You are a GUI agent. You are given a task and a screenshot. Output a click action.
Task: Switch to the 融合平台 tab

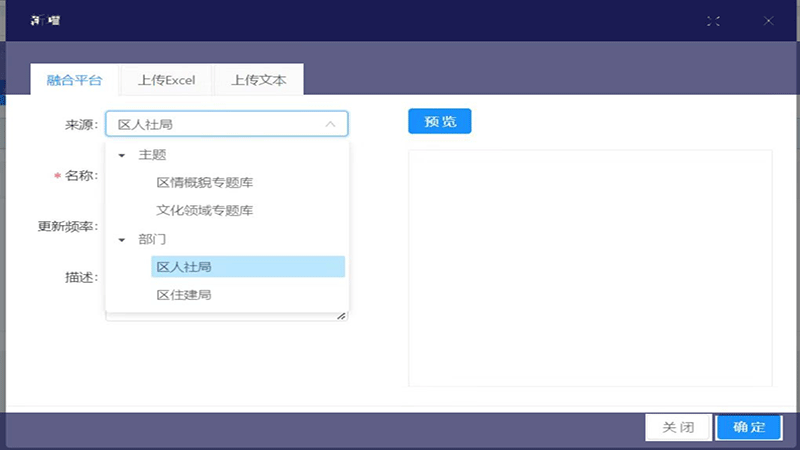pyautogui.click(x=74, y=80)
